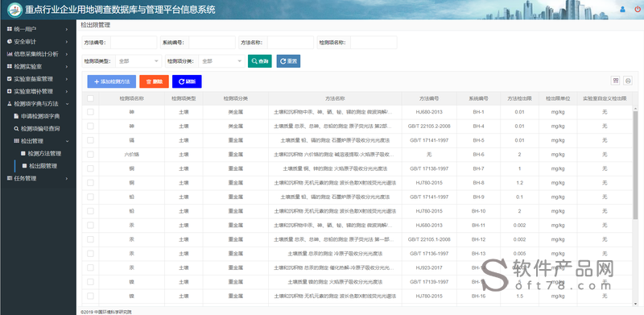The width and height of the screenshot is (644, 315).
Task: Check the row BH-6 checkbox
Action: (x=90, y=154)
